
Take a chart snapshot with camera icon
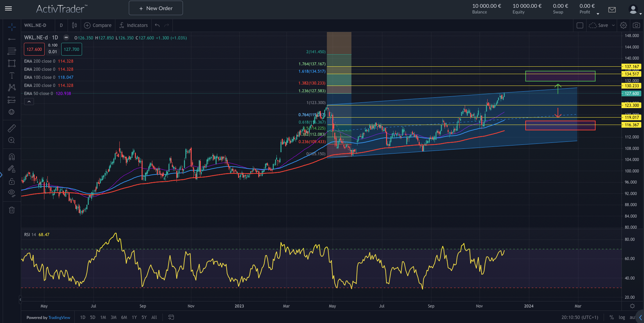point(636,25)
